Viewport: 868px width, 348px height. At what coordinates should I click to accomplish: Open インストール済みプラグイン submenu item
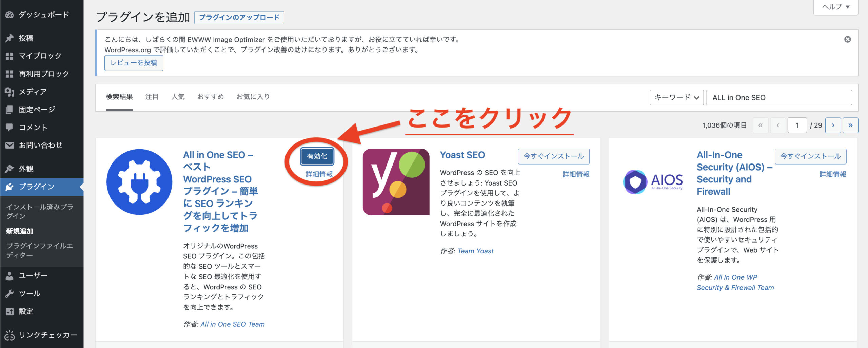tap(40, 212)
